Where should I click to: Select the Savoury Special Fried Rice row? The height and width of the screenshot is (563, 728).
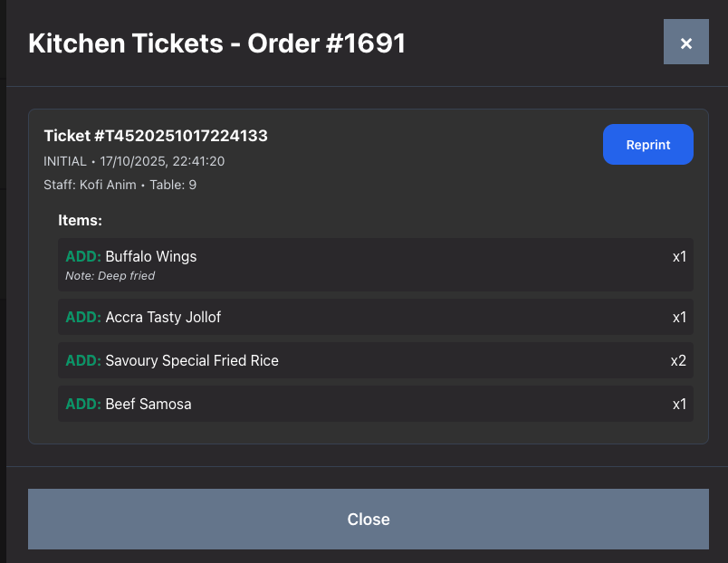362,360
